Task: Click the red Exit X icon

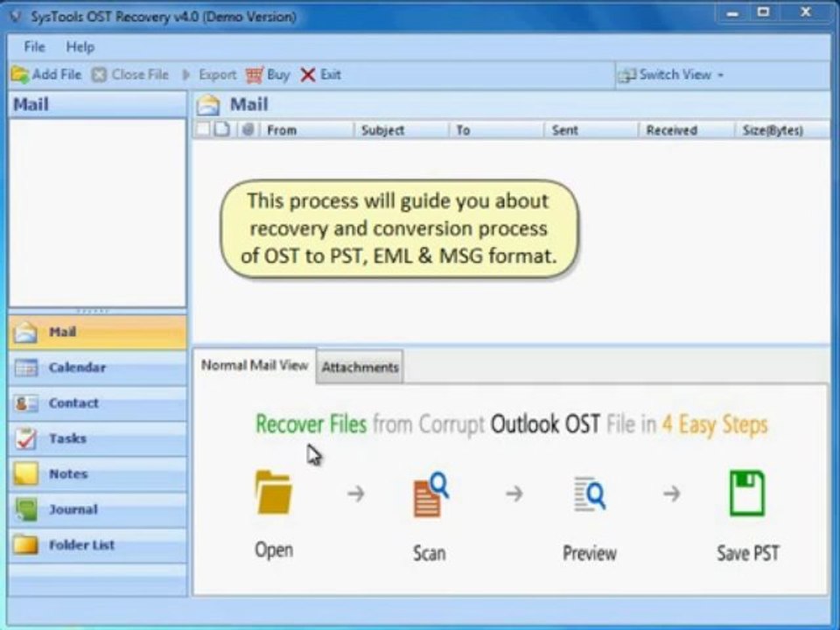Action: click(x=307, y=74)
